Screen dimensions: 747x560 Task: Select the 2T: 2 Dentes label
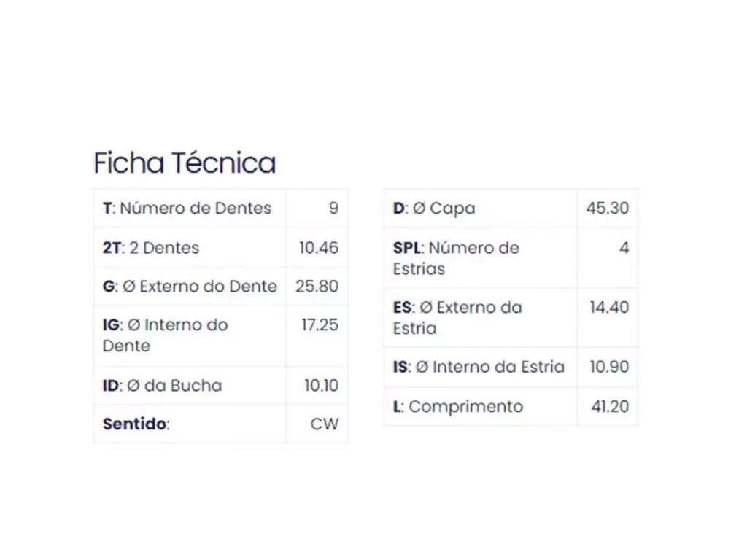tap(151, 248)
